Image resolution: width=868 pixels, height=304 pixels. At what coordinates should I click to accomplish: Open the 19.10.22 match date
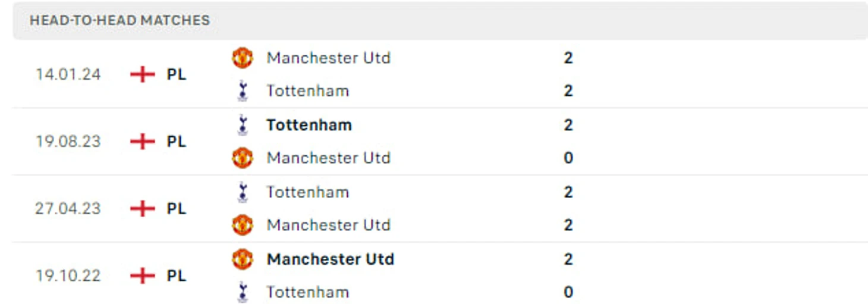pos(68,276)
